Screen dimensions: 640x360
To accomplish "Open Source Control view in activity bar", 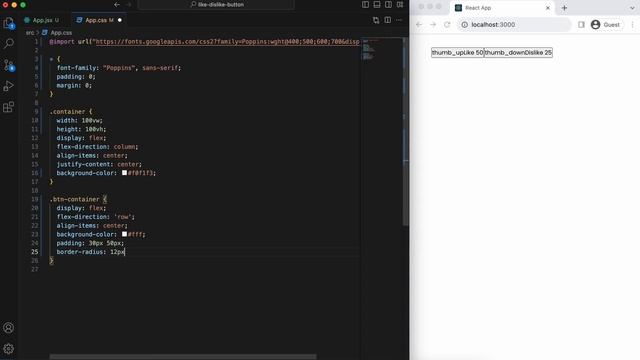I will pyautogui.click(x=9, y=65).
